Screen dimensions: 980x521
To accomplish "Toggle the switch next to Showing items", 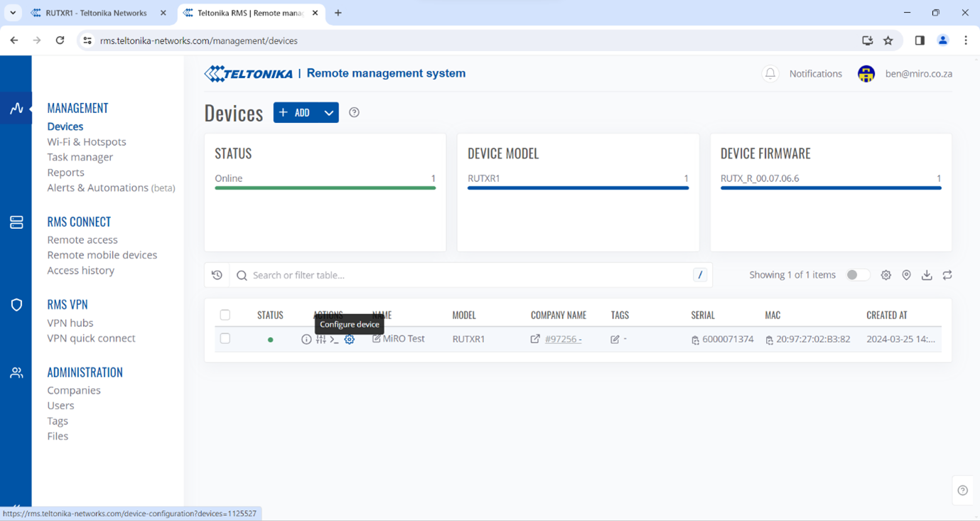I will coord(857,275).
